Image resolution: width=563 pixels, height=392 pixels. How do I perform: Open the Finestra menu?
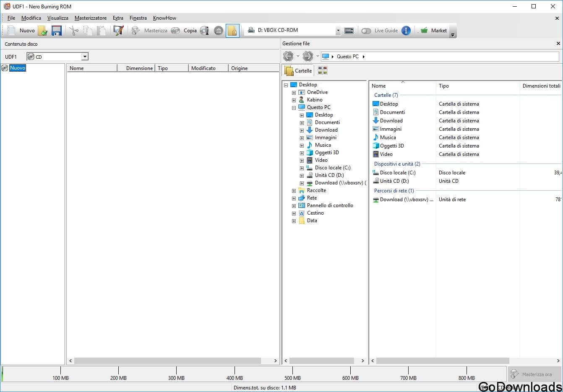point(138,18)
